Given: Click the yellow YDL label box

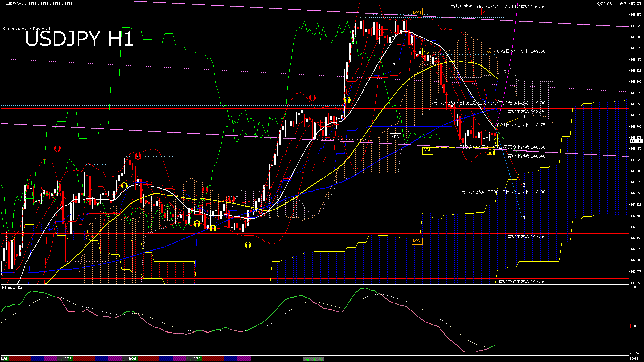Looking at the screenshot, I should point(427,150).
